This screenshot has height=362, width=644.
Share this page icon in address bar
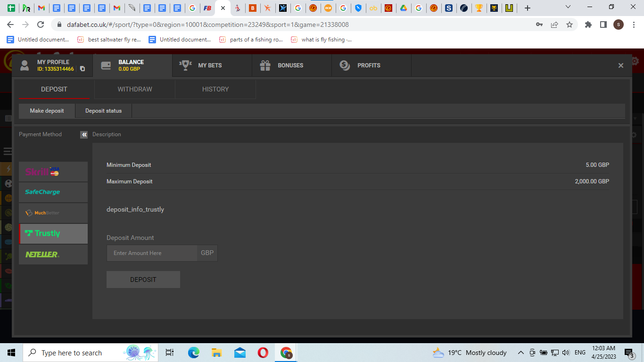coord(554,25)
